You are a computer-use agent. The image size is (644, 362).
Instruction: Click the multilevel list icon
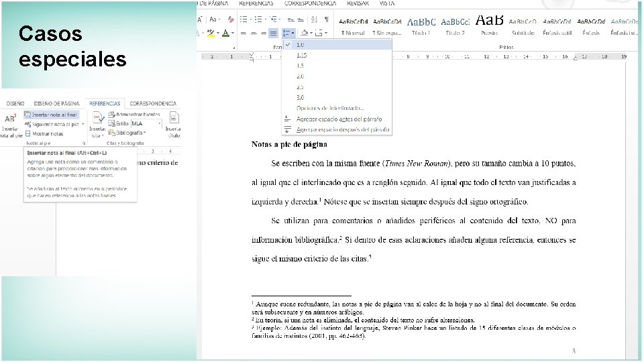[274, 19]
